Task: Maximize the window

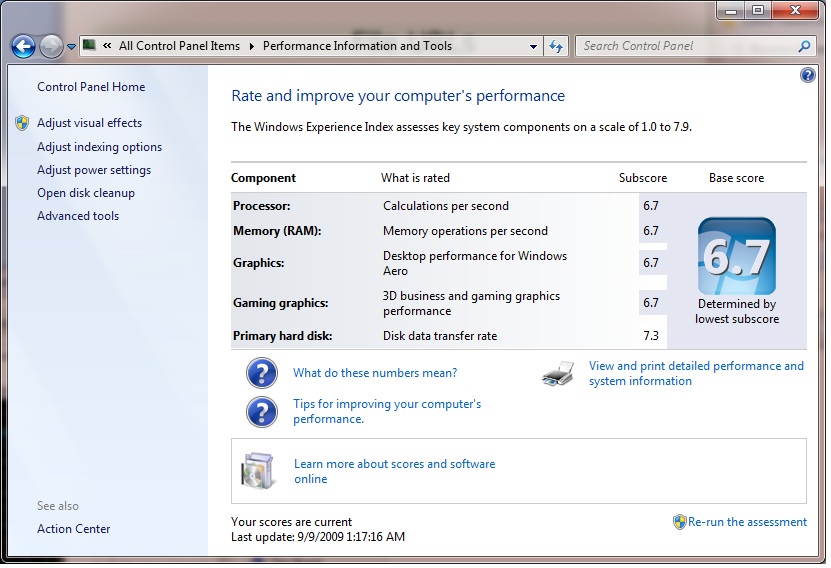Action: click(x=758, y=11)
